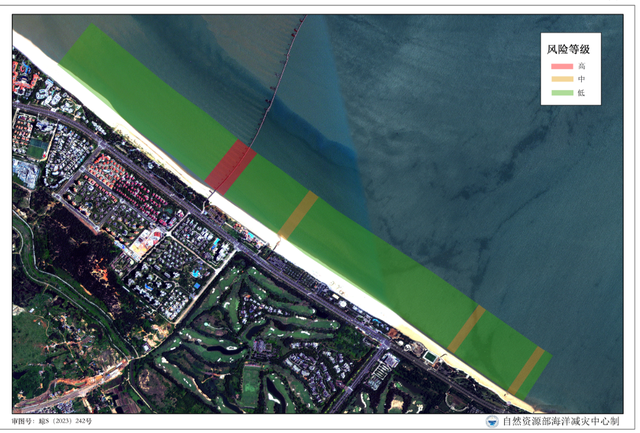Screen dimensions: 640x433
Task: Click the 高 label in the legend
Action: pos(581,66)
